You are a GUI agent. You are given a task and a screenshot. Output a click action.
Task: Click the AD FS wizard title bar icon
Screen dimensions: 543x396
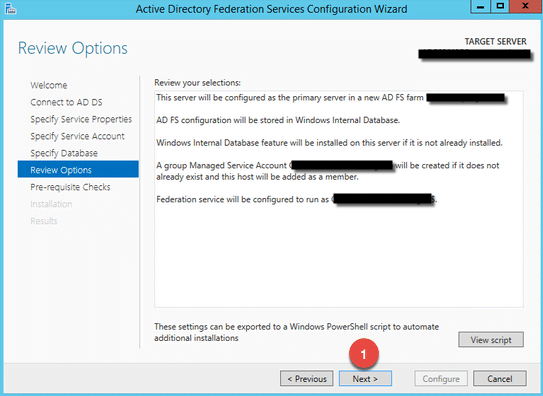click(10, 8)
